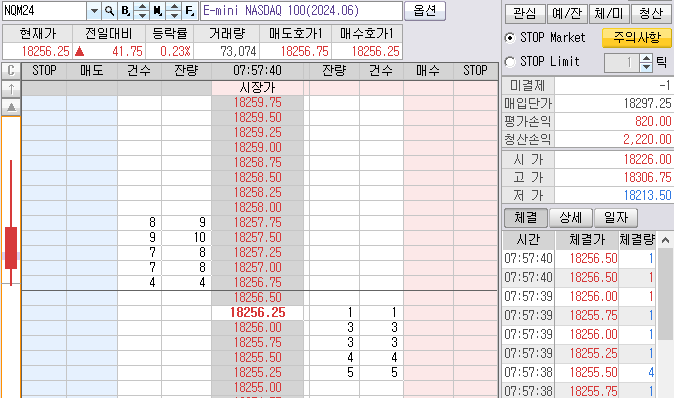Click sell quantity 4 at 18256.75 잔량
The height and width of the screenshot is (398, 674).
pyautogui.click(x=186, y=283)
